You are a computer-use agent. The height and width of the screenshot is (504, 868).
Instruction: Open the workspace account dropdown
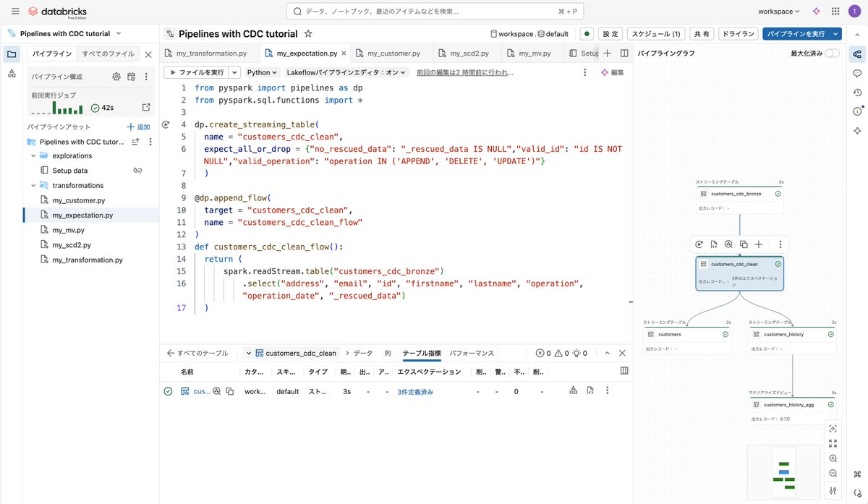779,12
